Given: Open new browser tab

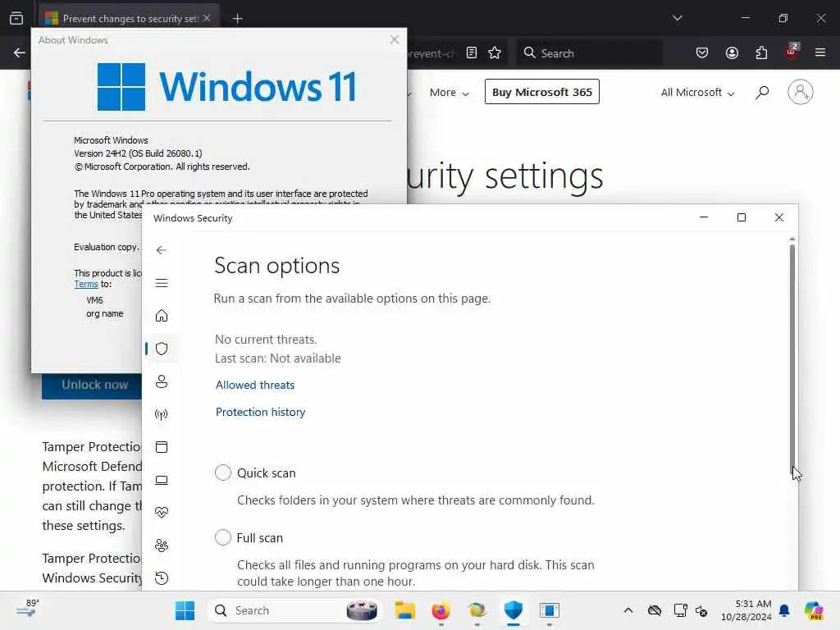Looking at the screenshot, I should pyautogui.click(x=237, y=19).
